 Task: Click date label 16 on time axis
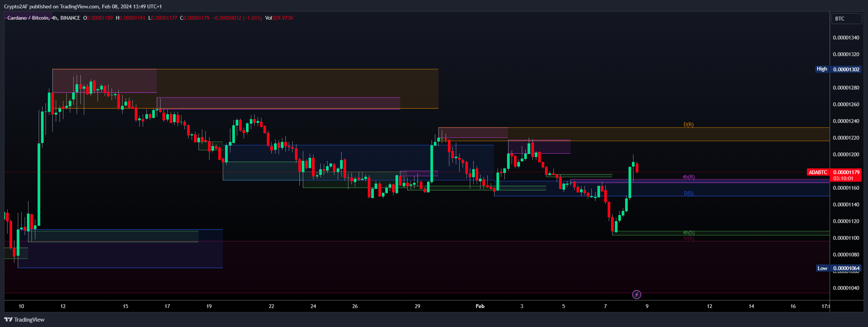(x=793, y=306)
